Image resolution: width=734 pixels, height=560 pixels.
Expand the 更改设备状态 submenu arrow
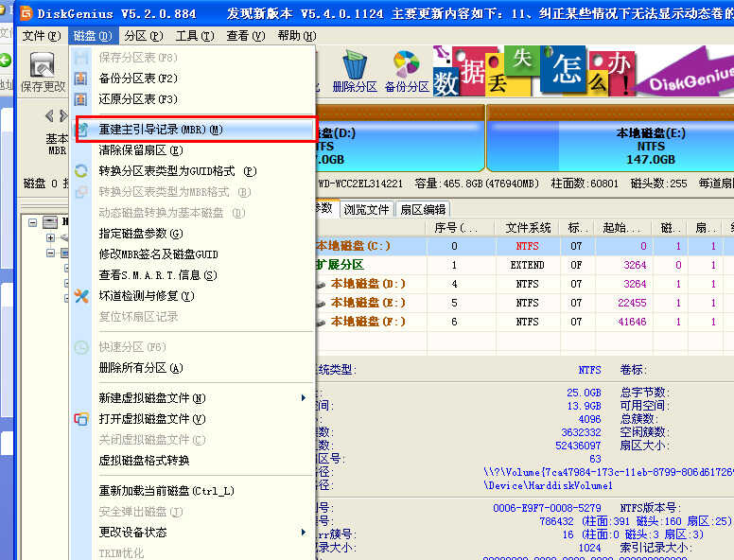304,533
